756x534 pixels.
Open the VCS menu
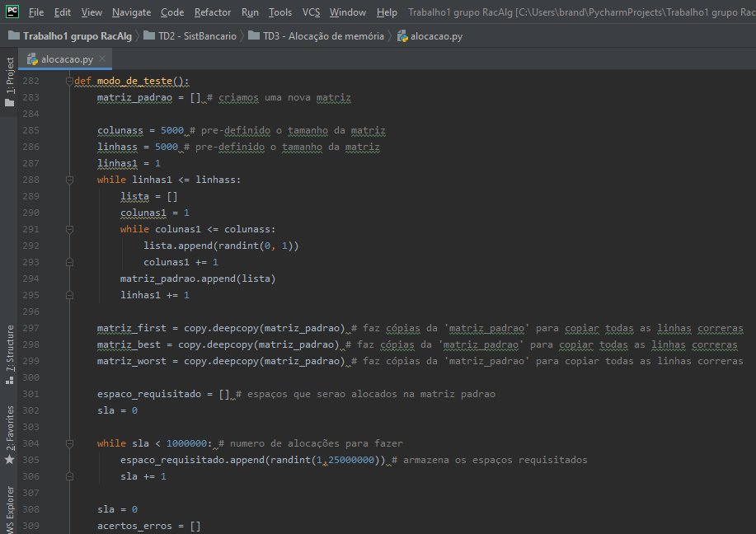(x=311, y=12)
